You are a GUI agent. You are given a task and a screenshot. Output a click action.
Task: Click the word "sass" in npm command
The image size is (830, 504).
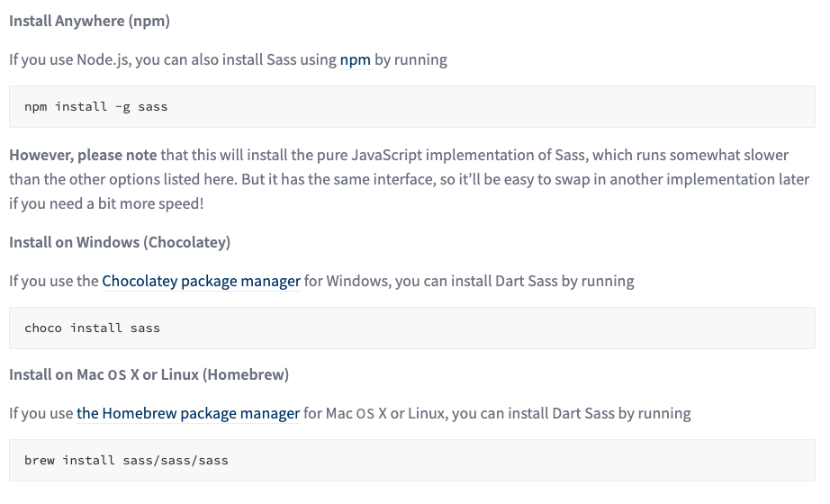click(x=153, y=106)
